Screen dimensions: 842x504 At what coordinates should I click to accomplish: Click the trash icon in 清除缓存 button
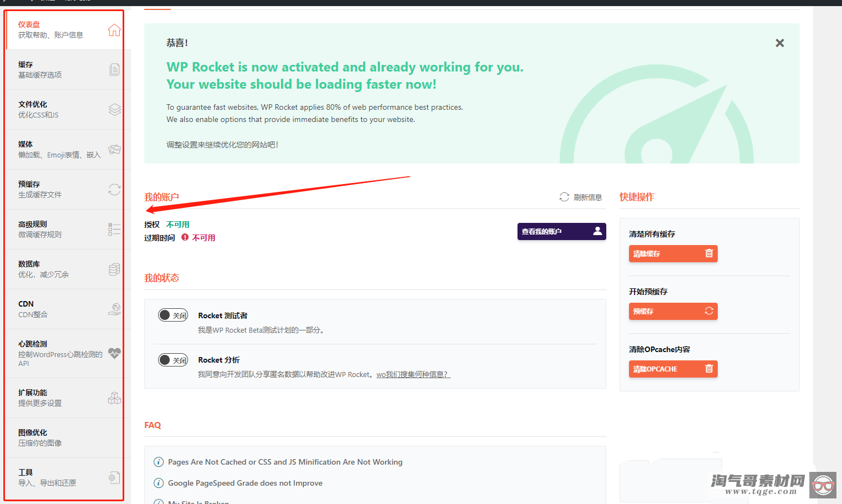(708, 253)
